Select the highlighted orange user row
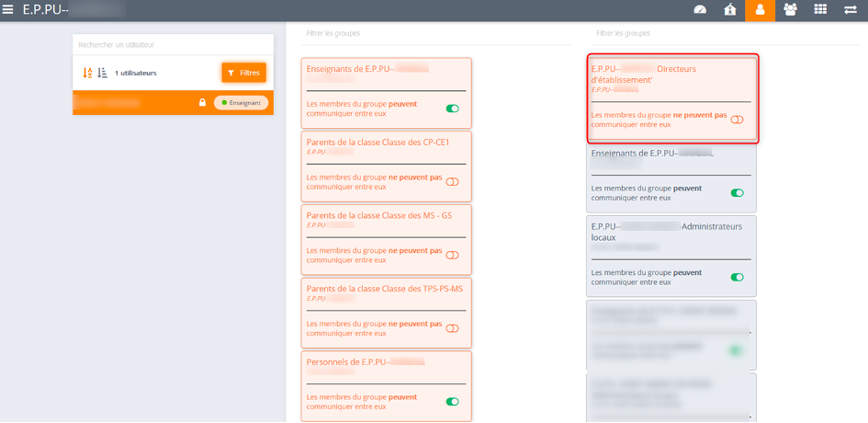This screenshot has width=868, height=423. coord(173,103)
